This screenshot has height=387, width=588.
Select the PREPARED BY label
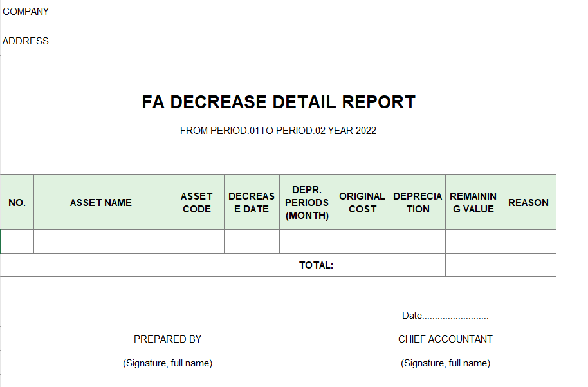167,339
